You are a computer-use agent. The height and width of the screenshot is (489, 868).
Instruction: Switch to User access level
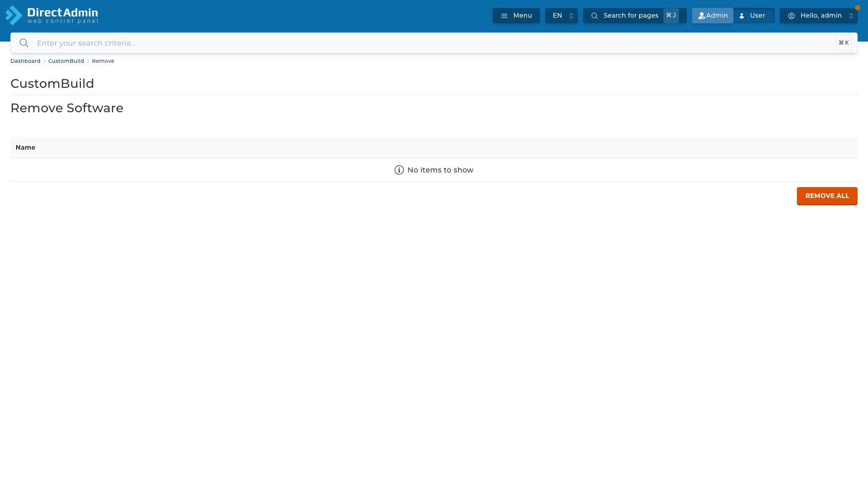tap(754, 16)
